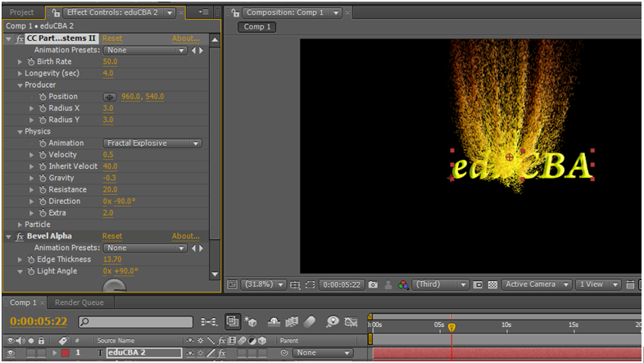The height and width of the screenshot is (363, 644).
Task: Switch to Render Queue tab
Action: [x=79, y=302]
